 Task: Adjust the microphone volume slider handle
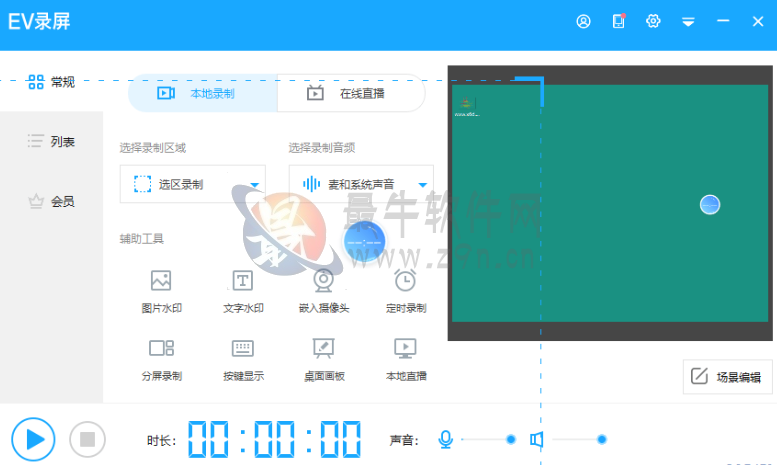click(511, 439)
